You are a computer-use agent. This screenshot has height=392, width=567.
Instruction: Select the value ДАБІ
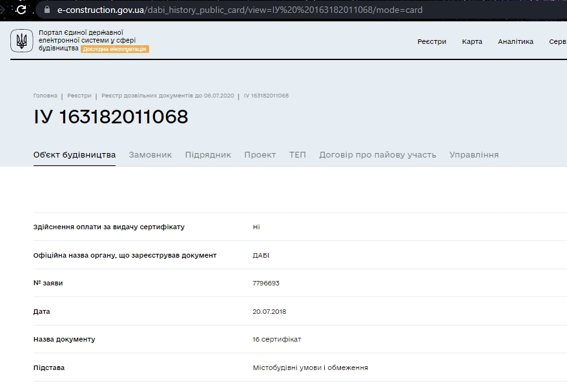261,255
